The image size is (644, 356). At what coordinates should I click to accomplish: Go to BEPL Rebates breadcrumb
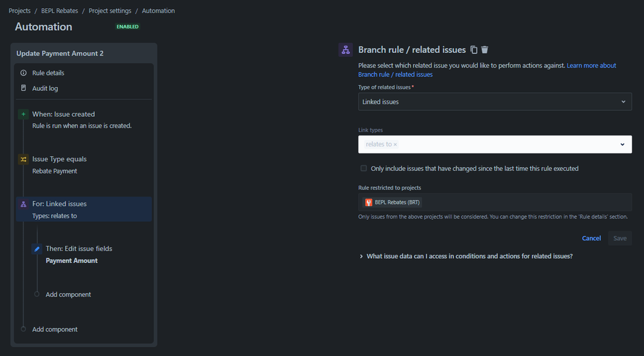coord(59,11)
